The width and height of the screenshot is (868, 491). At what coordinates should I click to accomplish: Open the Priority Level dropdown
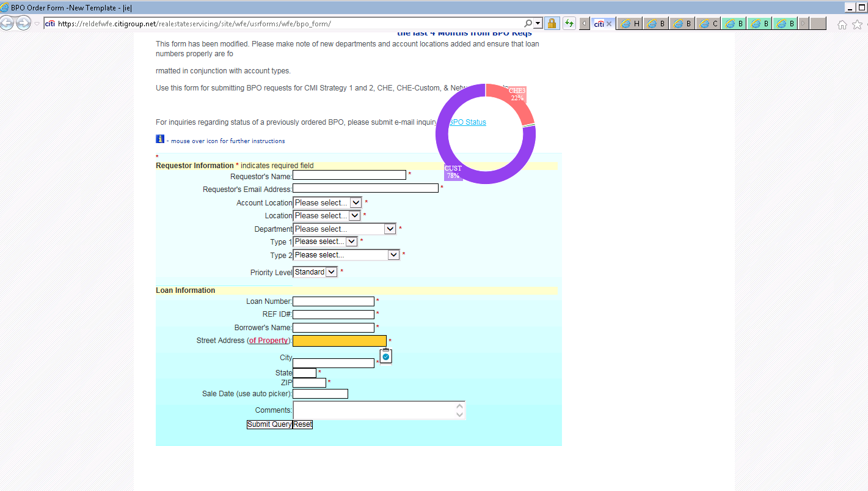pyautogui.click(x=315, y=272)
